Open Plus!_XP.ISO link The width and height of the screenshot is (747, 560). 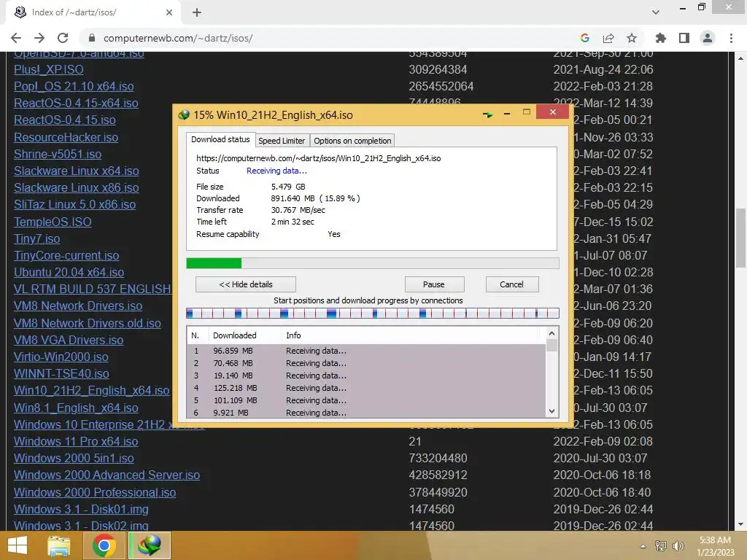coord(49,69)
